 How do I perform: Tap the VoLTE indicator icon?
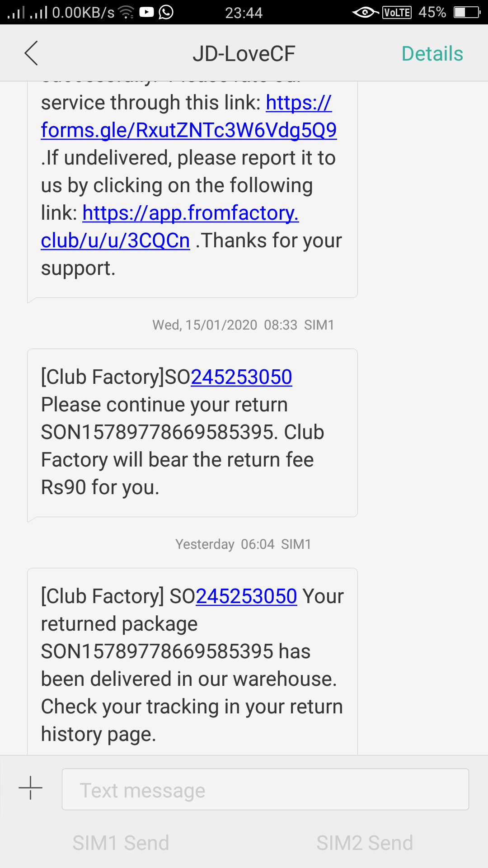[x=397, y=12]
